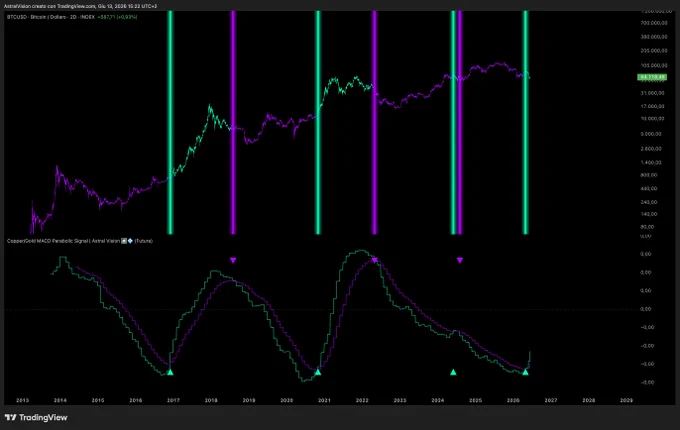Click the 31.000,00 price axis label
This screenshot has width=680, height=430.
(652, 93)
